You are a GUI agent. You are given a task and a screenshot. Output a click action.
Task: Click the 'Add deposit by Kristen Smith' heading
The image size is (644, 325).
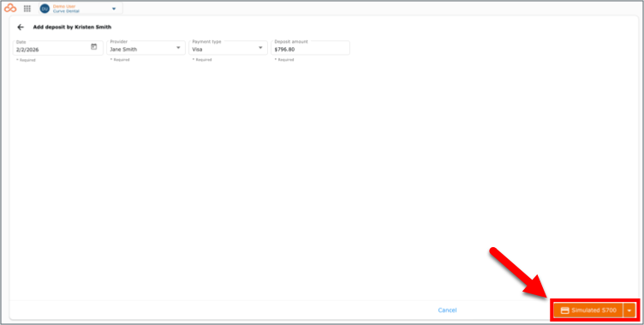coord(72,27)
